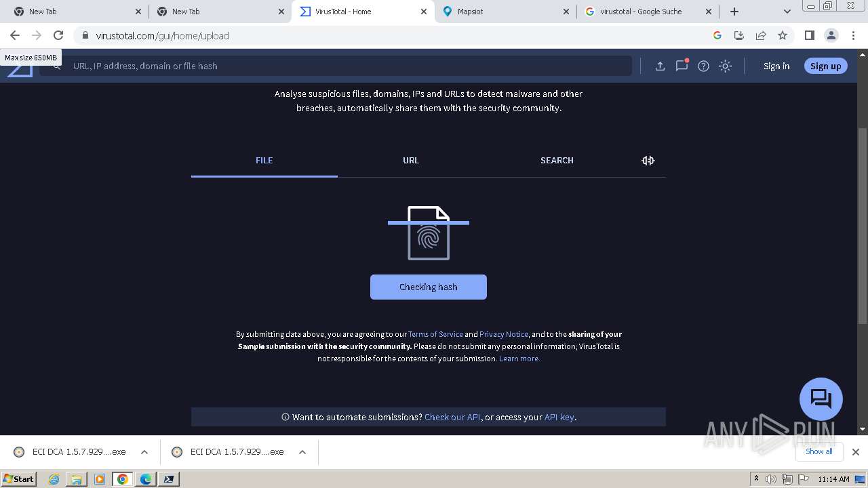Viewport: 868px width, 488px height.
Task: Open the help question mark icon
Action: pos(703,66)
